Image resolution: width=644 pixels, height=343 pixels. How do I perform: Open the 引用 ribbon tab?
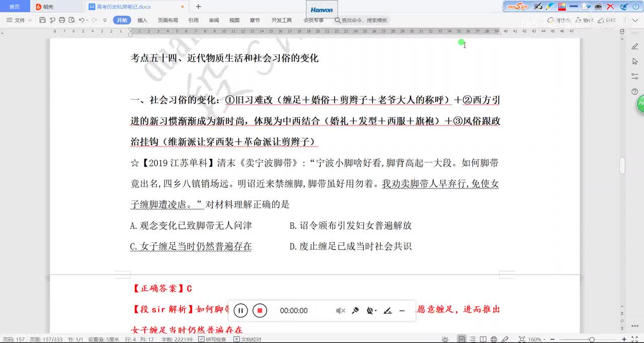tap(193, 20)
